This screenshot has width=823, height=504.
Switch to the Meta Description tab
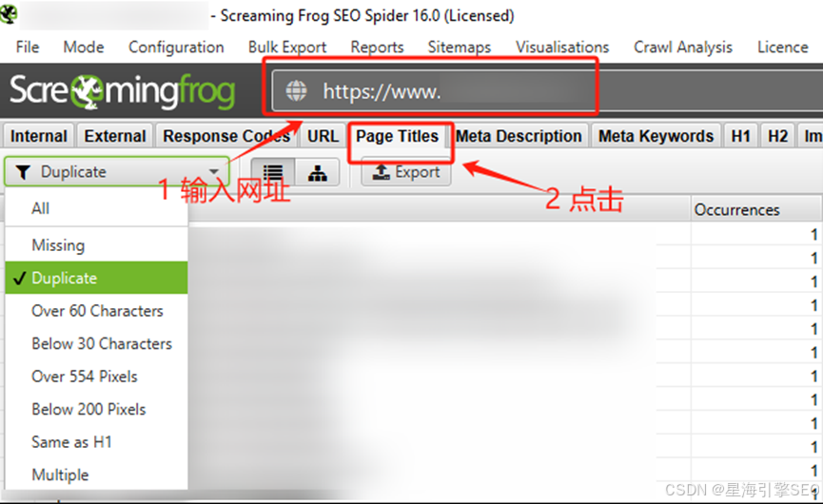(x=519, y=136)
